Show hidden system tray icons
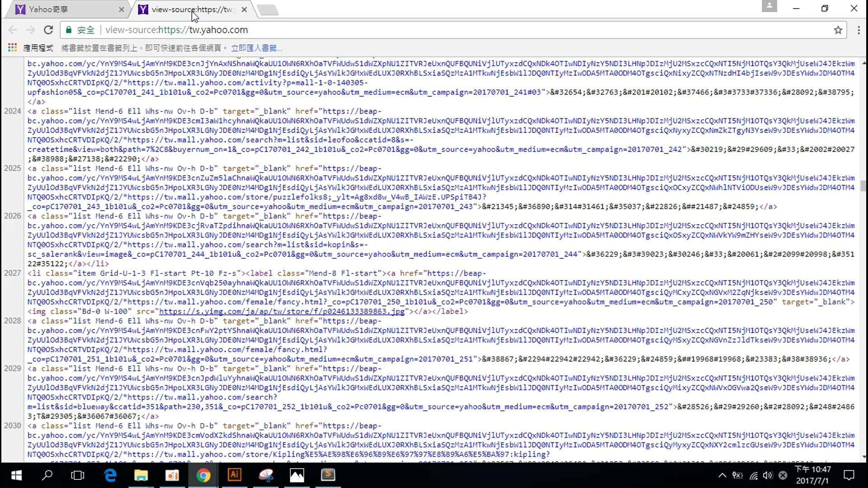The height and width of the screenshot is (488, 868). tap(722, 475)
